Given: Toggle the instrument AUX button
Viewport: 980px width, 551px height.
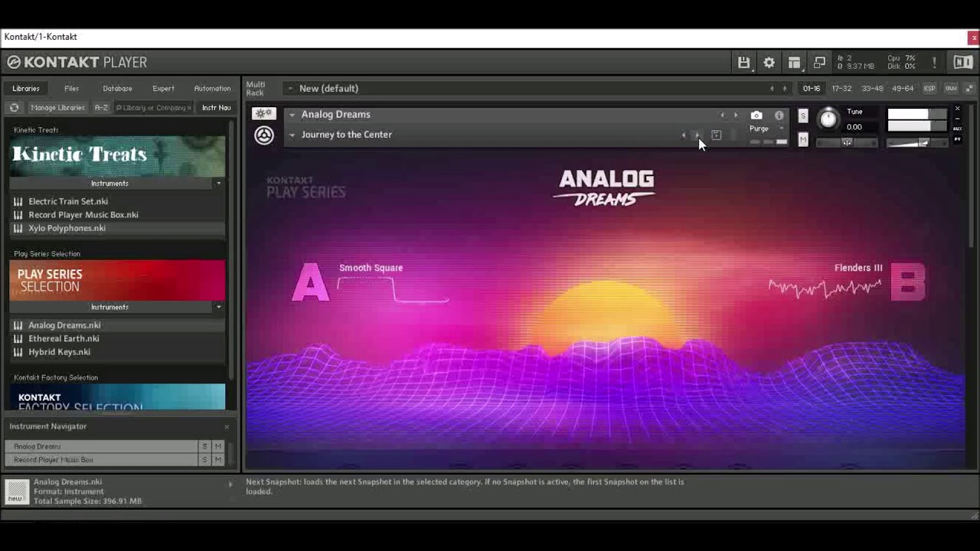Looking at the screenshot, I should 957,129.
